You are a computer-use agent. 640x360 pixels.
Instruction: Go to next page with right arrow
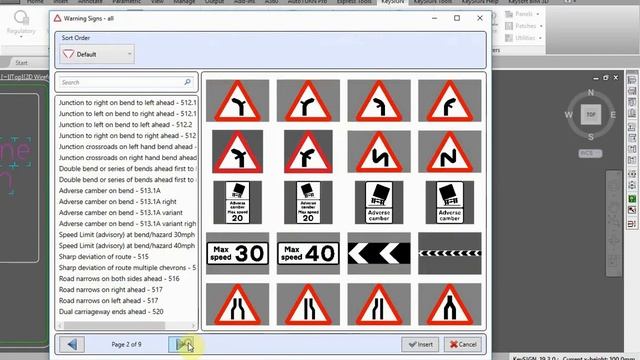pos(181,344)
